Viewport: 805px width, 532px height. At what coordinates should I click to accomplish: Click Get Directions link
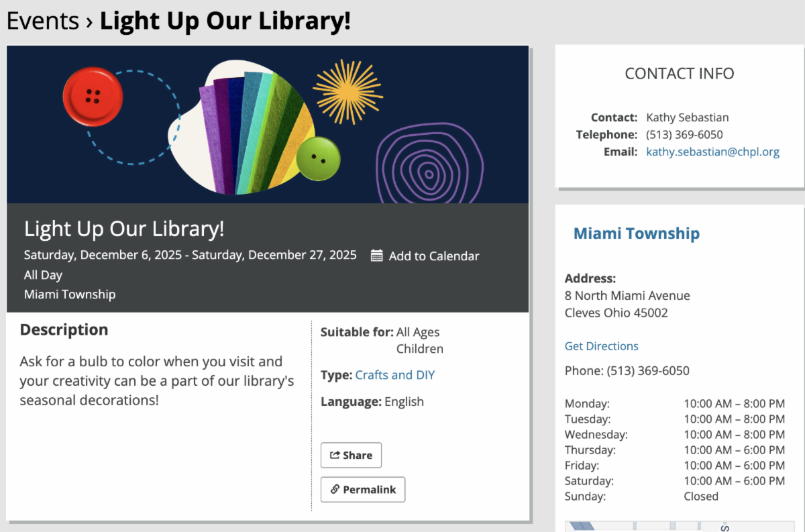pos(601,346)
